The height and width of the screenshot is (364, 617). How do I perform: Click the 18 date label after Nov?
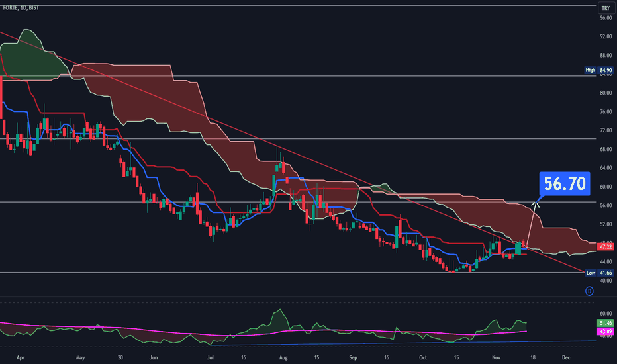pos(533,357)
